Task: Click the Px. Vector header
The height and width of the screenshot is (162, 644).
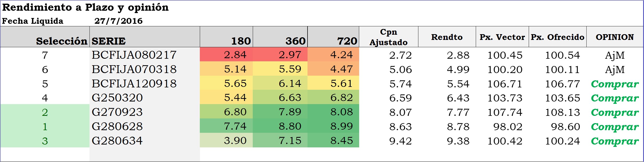Action: click(x=502, y=37)
